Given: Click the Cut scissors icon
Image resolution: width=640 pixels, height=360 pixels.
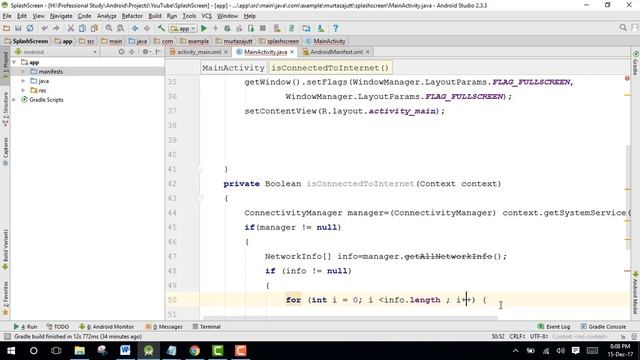Looking at the screenshot, I should (x=71, y=28).
